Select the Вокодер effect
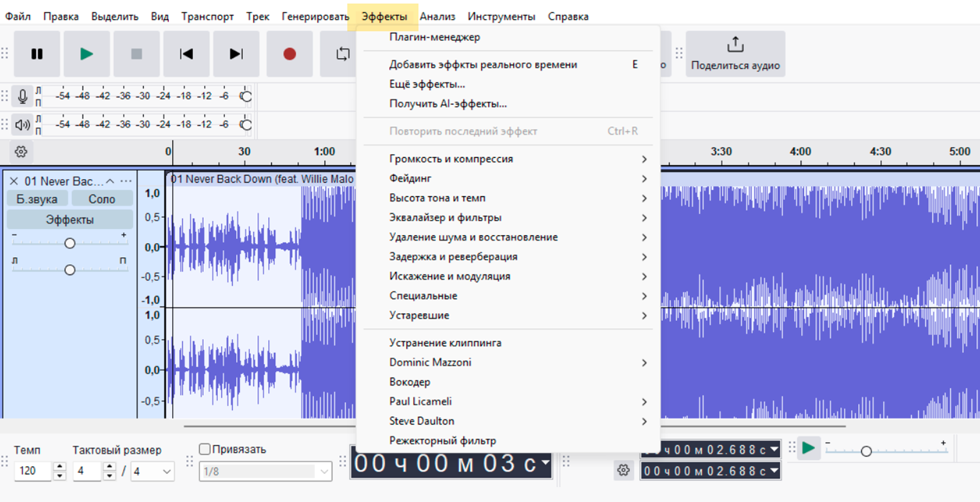The width and height of the screenshot is (980, 502). click(x=508, y=382)
